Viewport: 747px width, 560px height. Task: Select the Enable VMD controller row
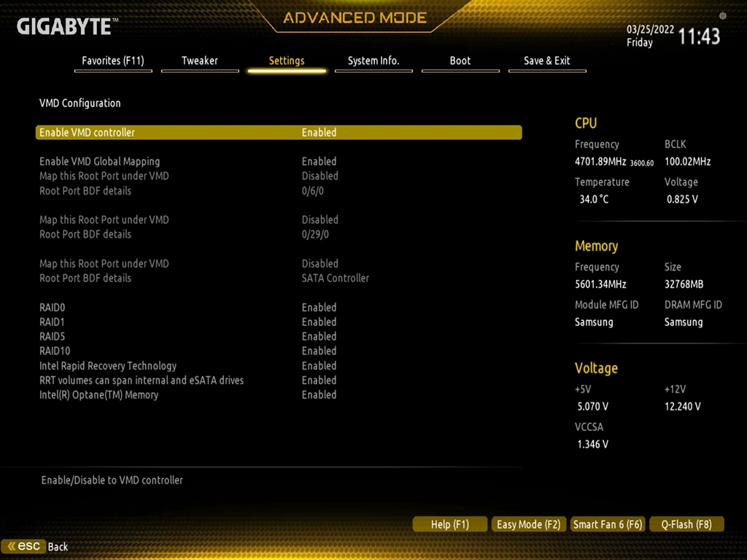(x=279, y=133)
